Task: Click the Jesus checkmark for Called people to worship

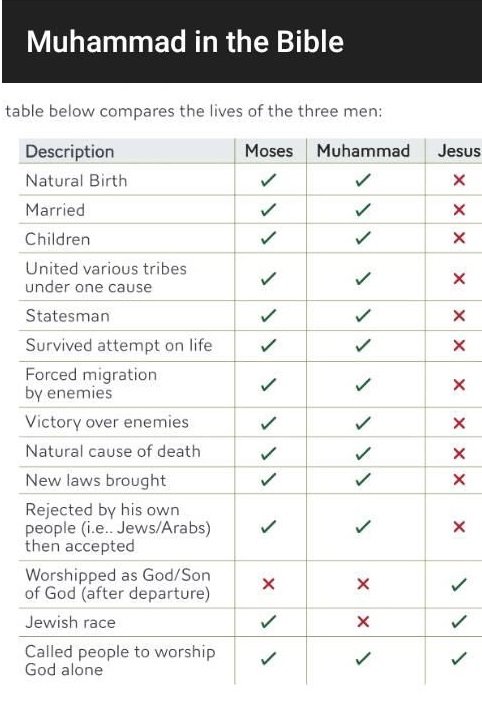Action: [459, 658]
